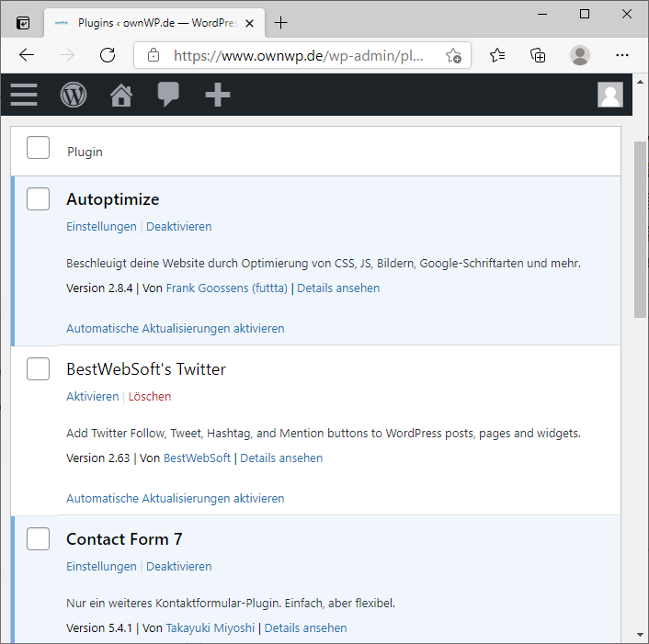Open Frank Goossens (futtta) author link

click(x=227, y=288)
